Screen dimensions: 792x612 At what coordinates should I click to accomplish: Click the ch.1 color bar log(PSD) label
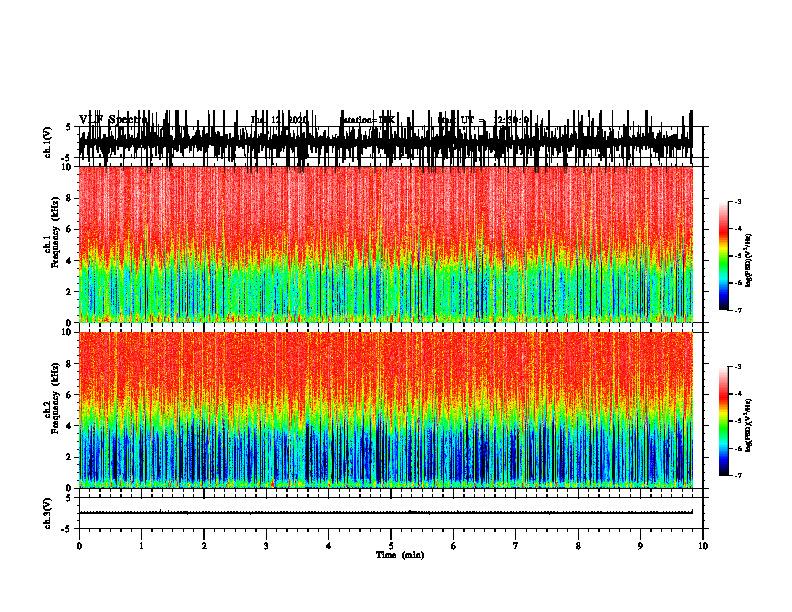[749, 260]
